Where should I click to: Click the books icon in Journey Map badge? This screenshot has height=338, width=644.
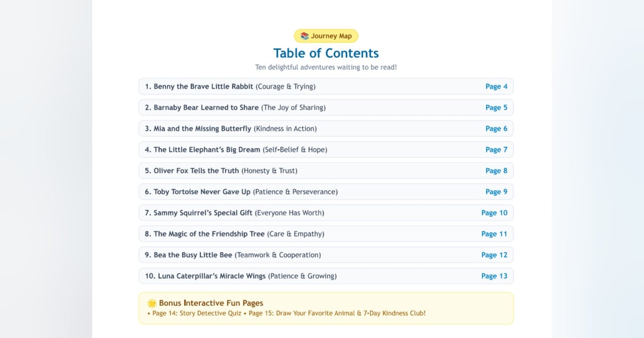304,36
